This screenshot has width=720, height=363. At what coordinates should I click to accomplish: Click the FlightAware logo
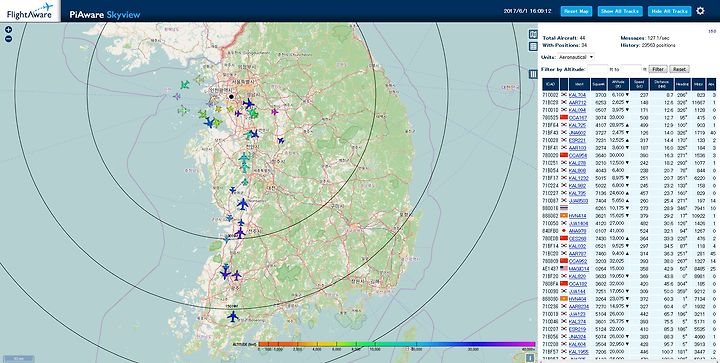point(30,11)
